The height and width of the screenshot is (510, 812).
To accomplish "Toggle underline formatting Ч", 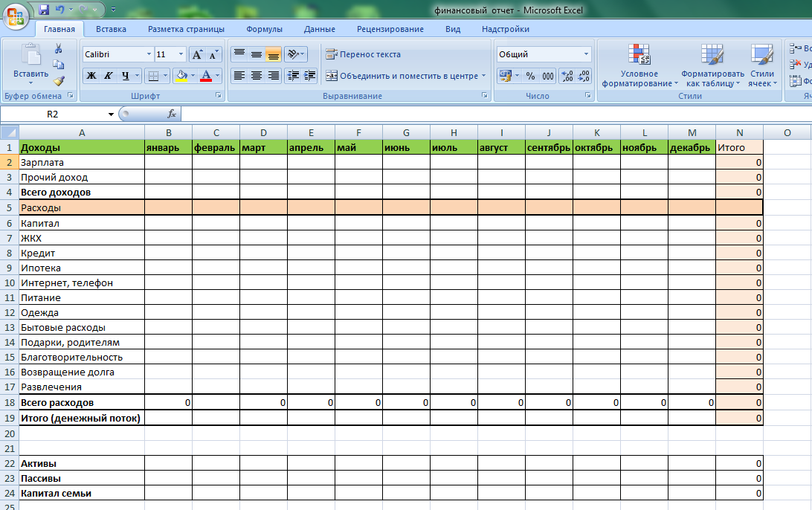I will pos(126,76).
